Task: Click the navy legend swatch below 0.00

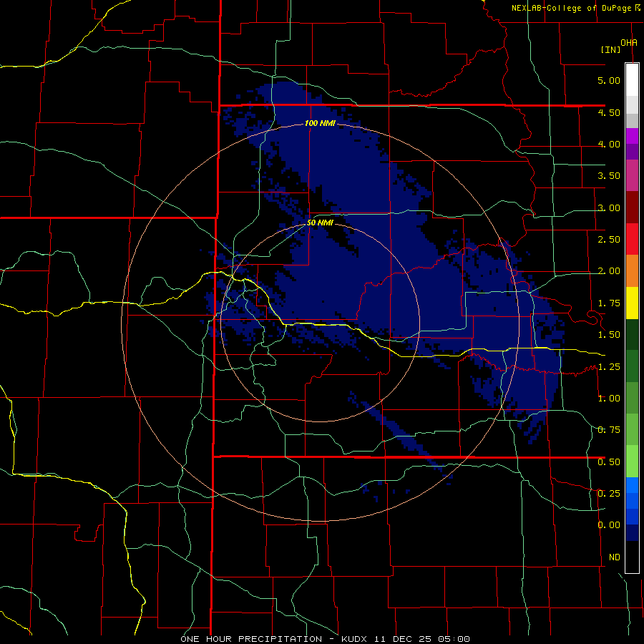Action: tap(632, 532)
